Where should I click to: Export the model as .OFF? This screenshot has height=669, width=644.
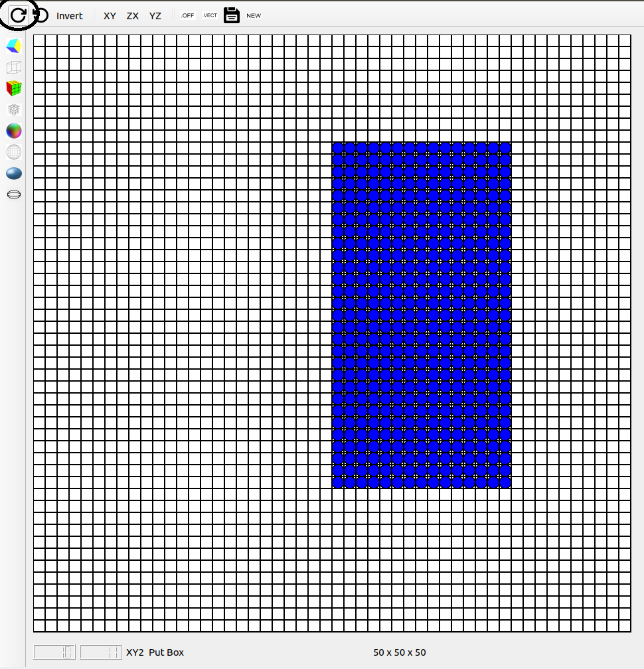(x=187, y=15)
